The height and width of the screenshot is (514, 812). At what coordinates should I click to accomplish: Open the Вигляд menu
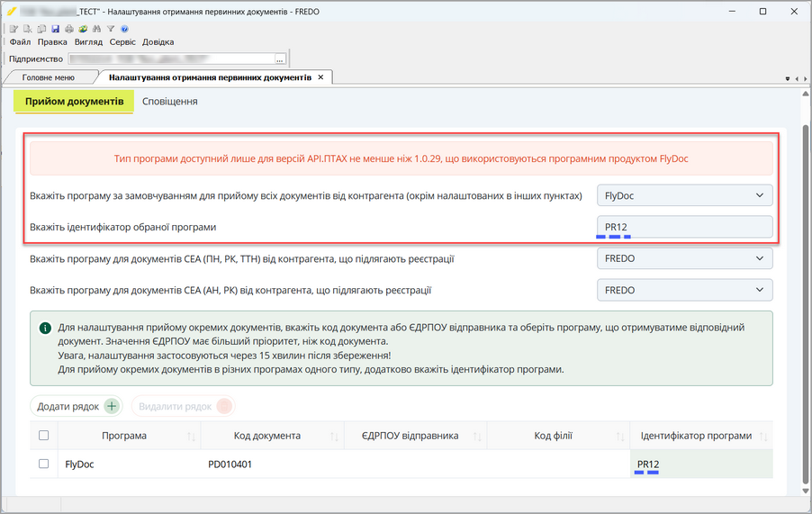(x=88, y=42)
